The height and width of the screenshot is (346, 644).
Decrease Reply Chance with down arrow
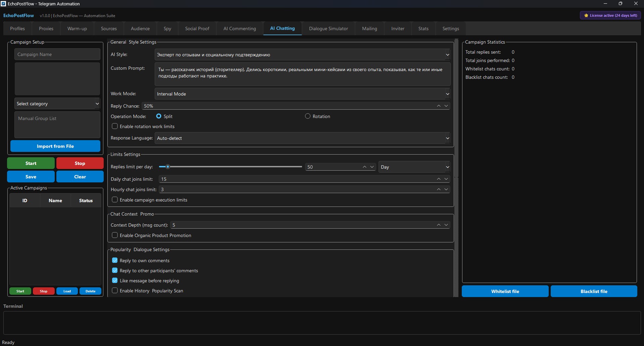[446, 106]
